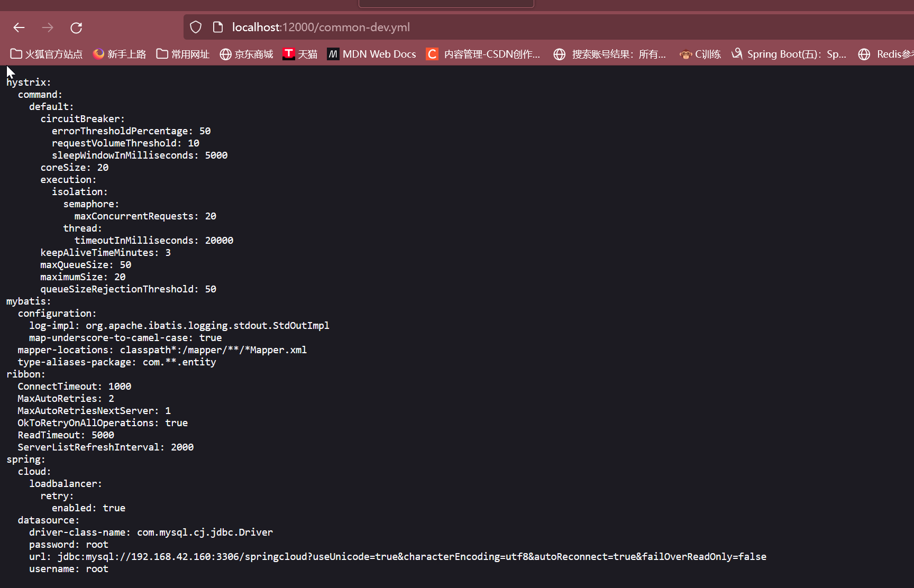Click the 'maxConcurrentRequests: 20' line

(x=145, y=216)
